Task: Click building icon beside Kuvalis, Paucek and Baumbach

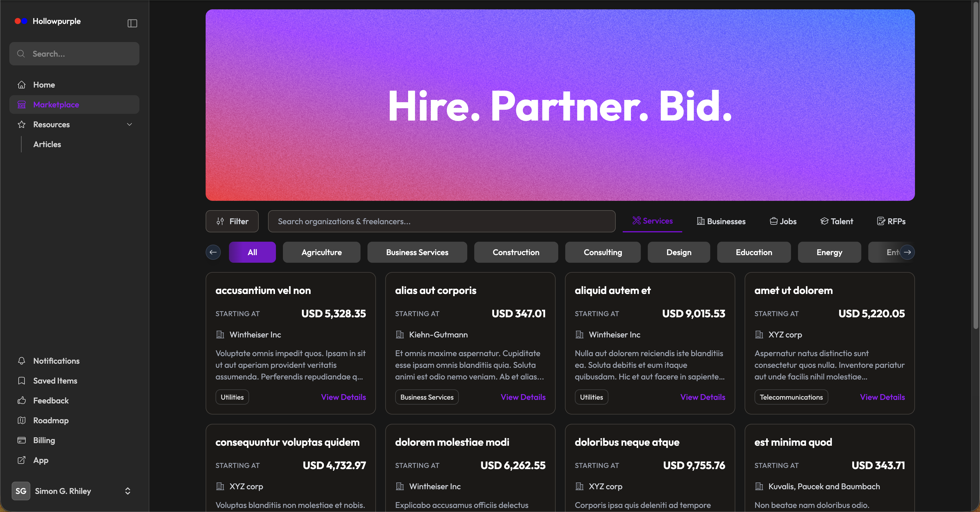Action: [x=759, y=487]
